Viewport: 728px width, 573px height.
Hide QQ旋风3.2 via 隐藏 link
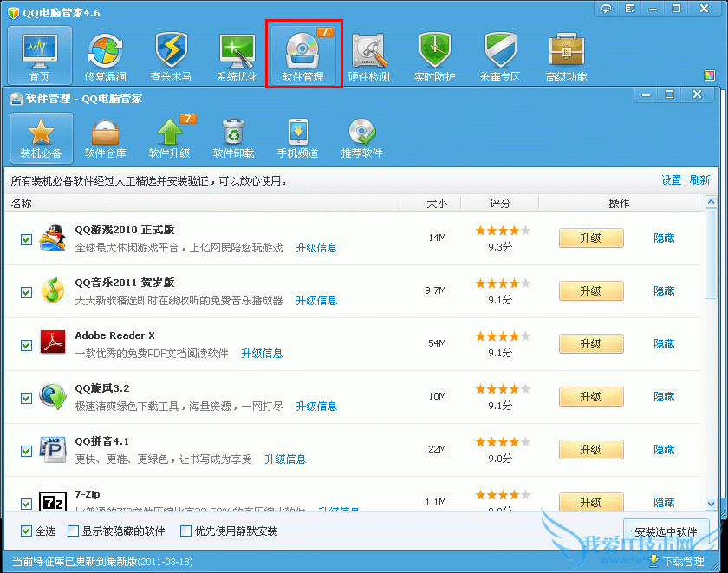click(664, 397)
